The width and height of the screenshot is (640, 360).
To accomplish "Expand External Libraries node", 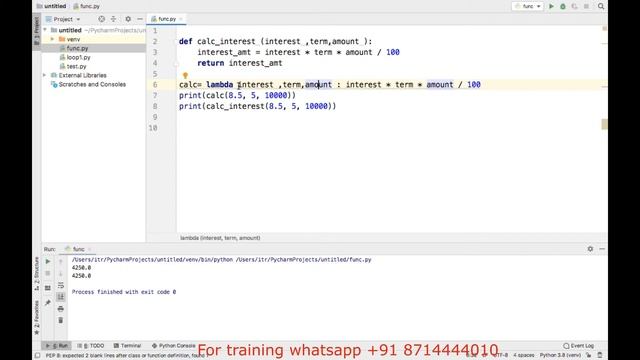I will (45, 75).
